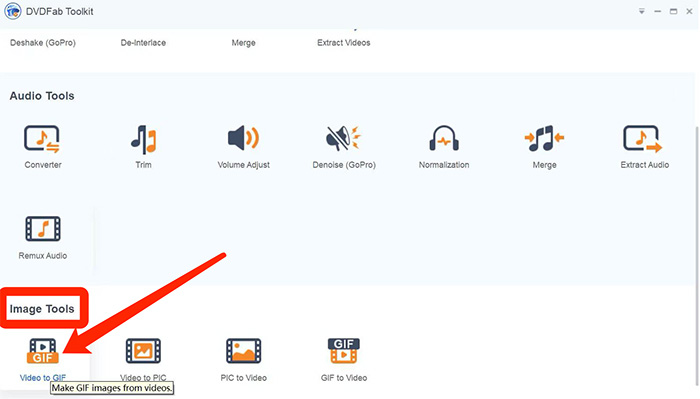The height and width of the screenshot is (399, 700).
Task: Click the Extract Audio text label
Action: (645, 165)
